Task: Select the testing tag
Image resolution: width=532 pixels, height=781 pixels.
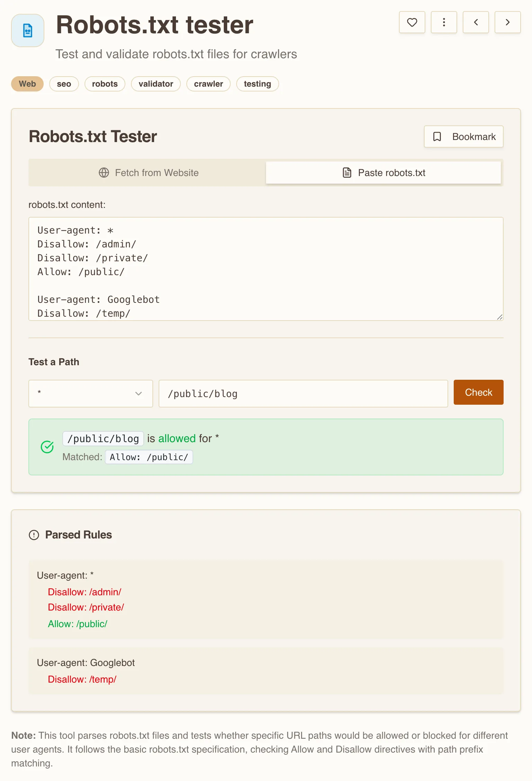Action: 257,84
